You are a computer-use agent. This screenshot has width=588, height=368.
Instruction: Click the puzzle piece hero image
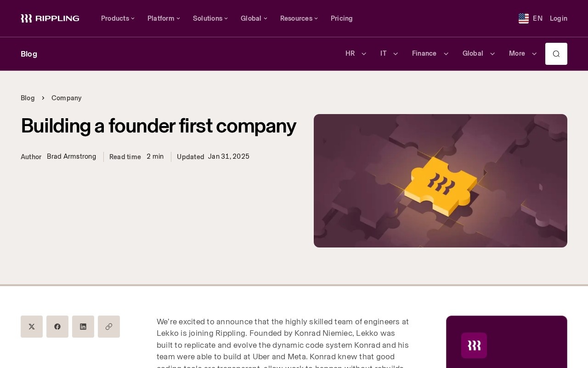click(x=441, y=181)
